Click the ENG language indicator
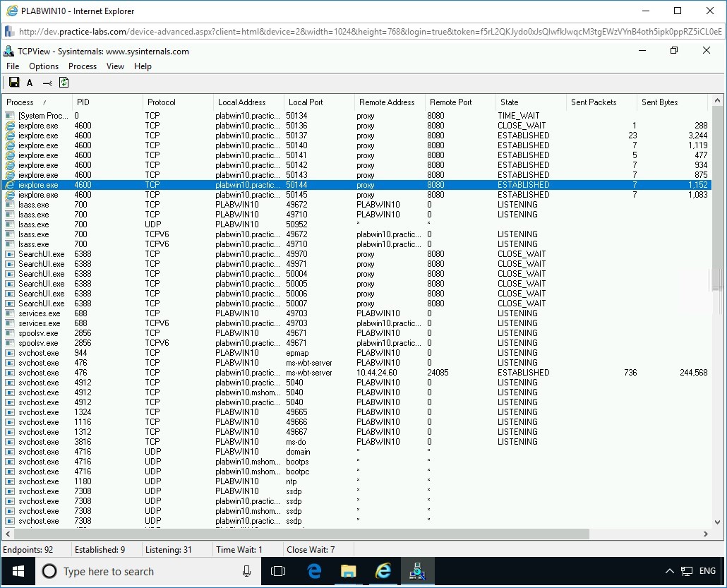Image resolution: width=727 pixels, height=588 pixels. click(707, 571)
